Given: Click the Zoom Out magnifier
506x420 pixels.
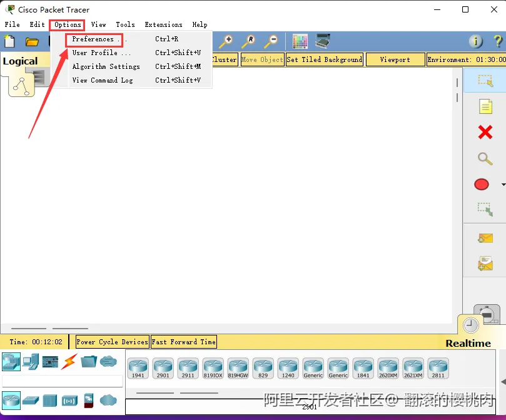Looking at the screenshot, I should click(x=271, y=41).
